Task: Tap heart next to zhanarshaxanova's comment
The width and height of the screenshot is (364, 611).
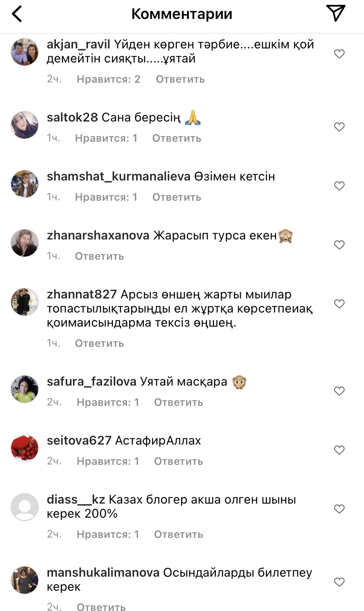Action: point(339,245)
